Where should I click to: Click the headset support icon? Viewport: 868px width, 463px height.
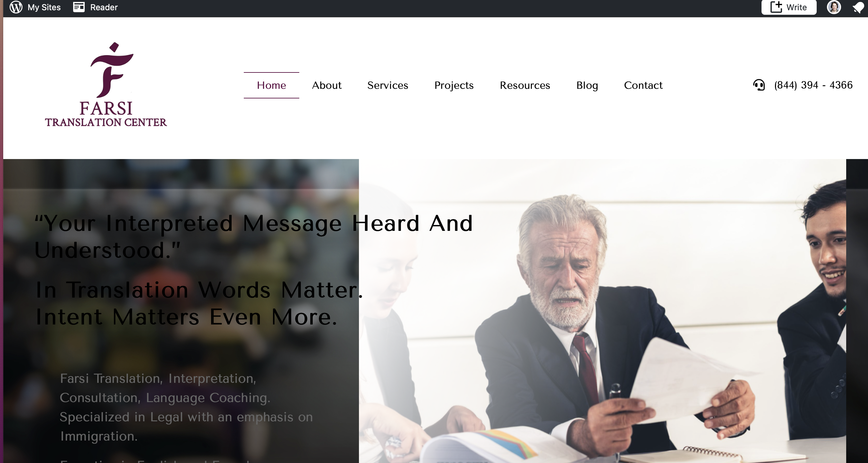point(759,85)
